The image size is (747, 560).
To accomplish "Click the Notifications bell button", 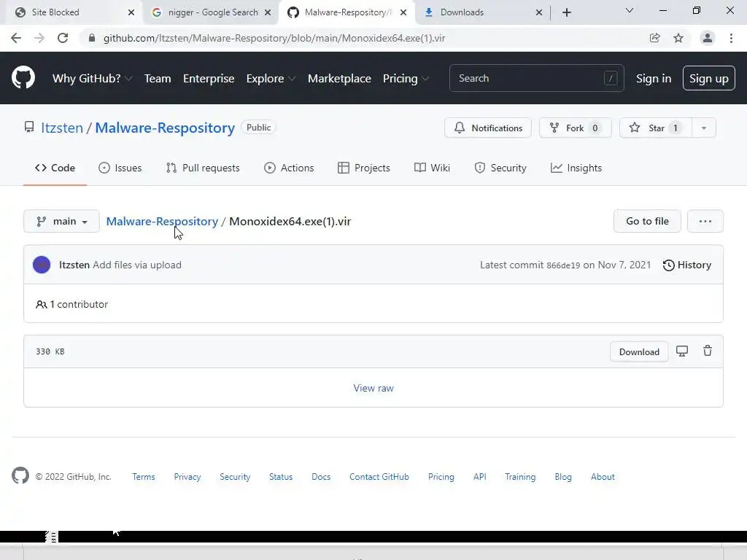I will (488, 128).
